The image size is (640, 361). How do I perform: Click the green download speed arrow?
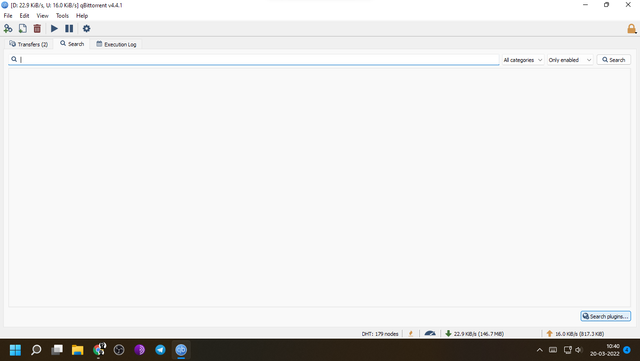pyautogui.click(x=448, y=334)
